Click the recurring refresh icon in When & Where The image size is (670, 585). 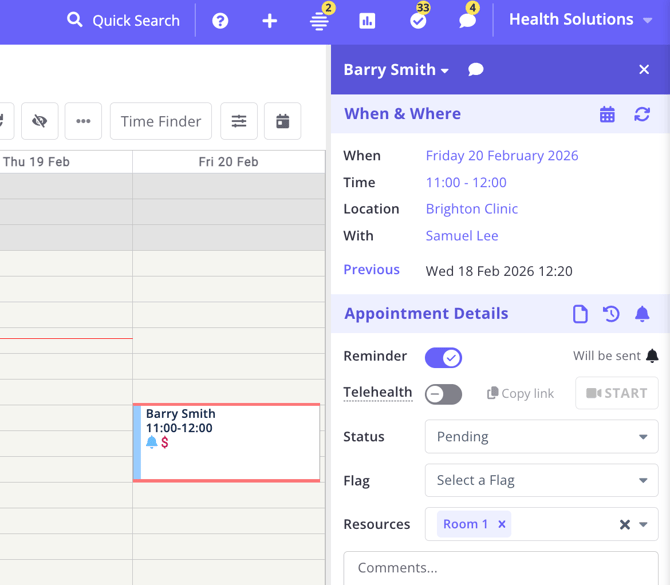point(642,114)
